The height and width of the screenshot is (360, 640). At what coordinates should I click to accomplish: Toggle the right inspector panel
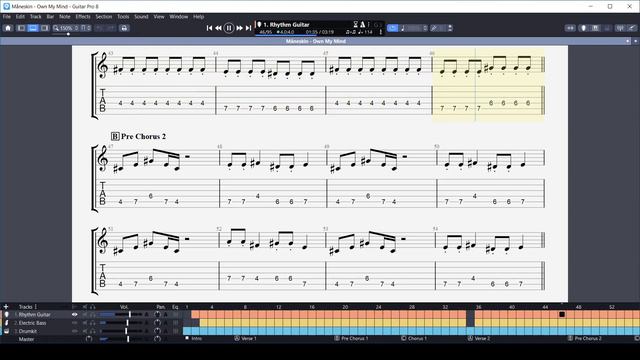tap(45, 28)
